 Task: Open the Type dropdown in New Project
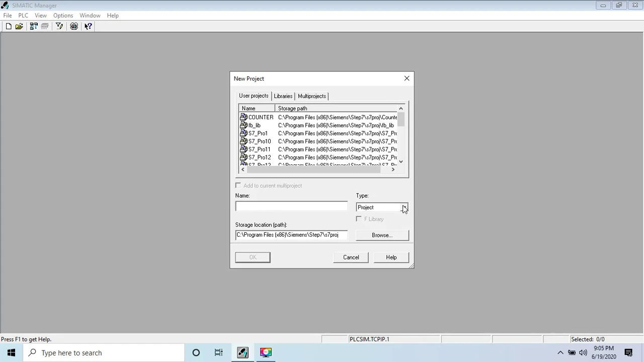coord(404,207)
